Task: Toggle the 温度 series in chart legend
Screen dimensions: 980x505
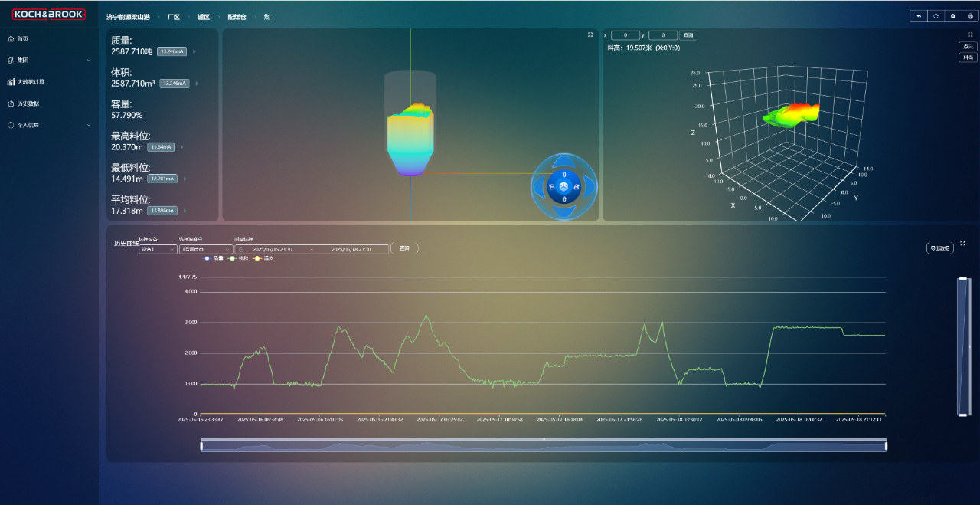Action: click(263, 258)
